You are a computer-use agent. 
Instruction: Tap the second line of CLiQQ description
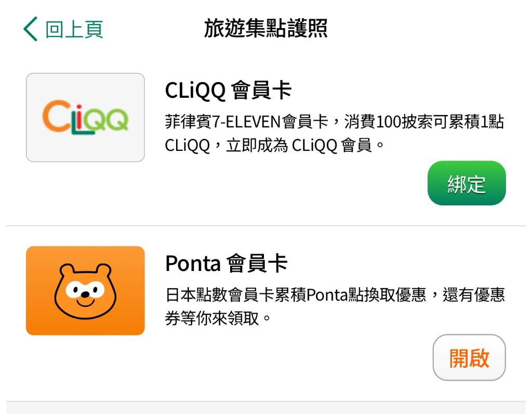274,146
